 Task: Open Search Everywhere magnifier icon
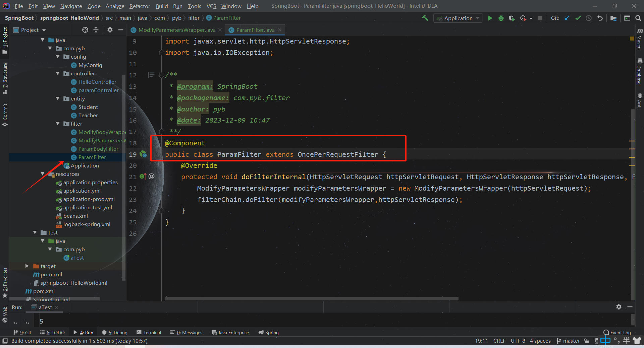pyautogui.click(x=638, y=18)
